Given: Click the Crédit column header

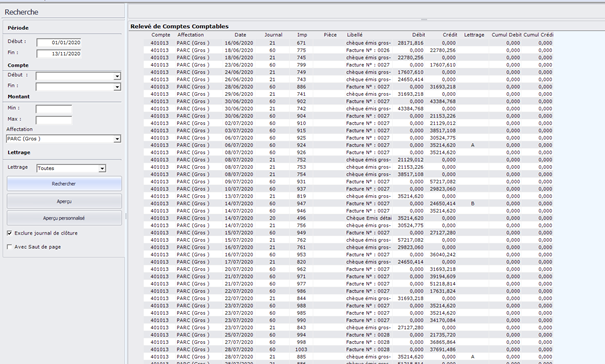Looking at the screenshot, I should click(x=450, y=35).
